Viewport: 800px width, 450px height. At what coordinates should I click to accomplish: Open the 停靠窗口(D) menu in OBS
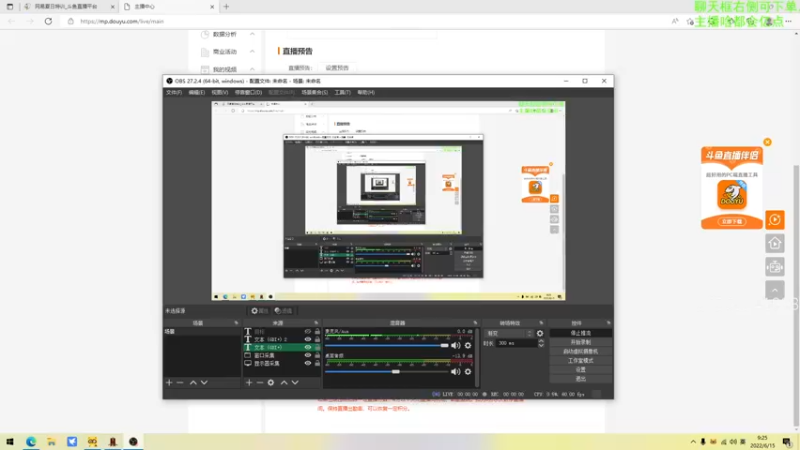coord(248,92)
